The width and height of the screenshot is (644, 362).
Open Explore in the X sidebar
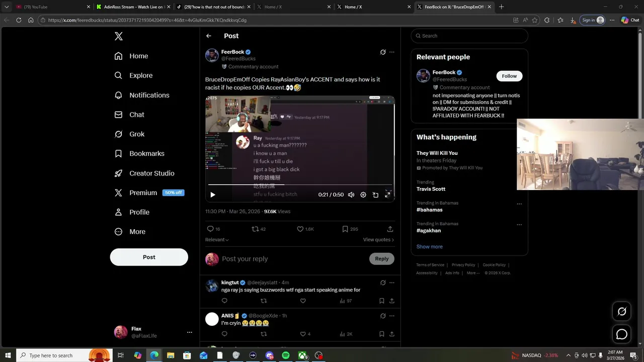tap(133, 75)
